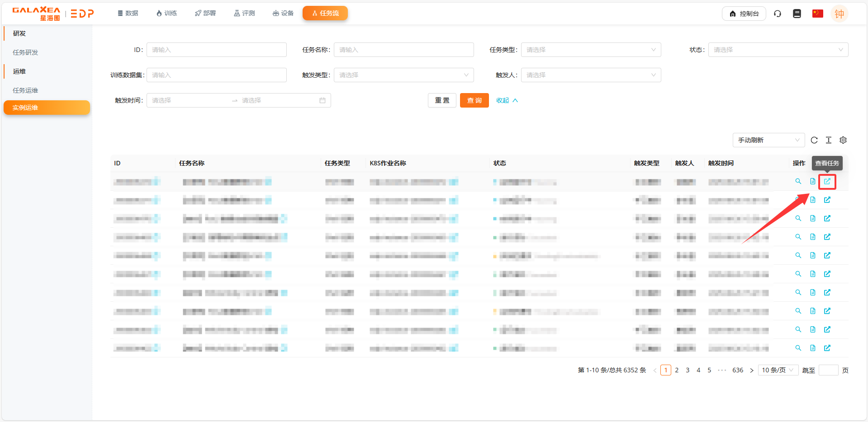Viewport: 868px width, 422px height.
Task: Click the 查询 search button
Action: pyautogui.click(x=474, y=100)
